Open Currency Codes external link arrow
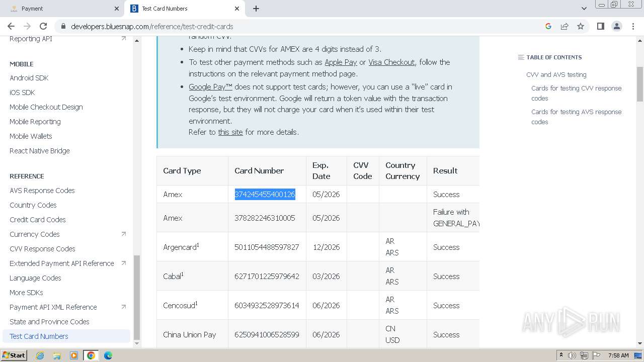This screenshot has width=644, height=362. pos(124,234)
